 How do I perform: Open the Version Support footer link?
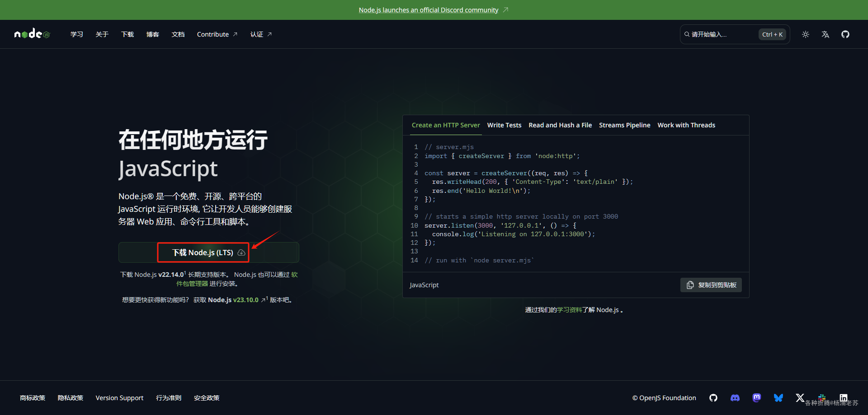tap(119, 398)
